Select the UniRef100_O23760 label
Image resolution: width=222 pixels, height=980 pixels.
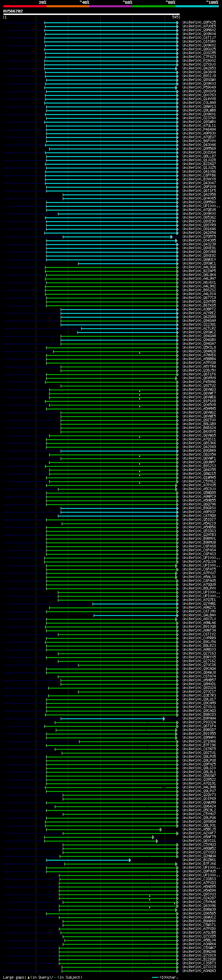coord(199,118)
